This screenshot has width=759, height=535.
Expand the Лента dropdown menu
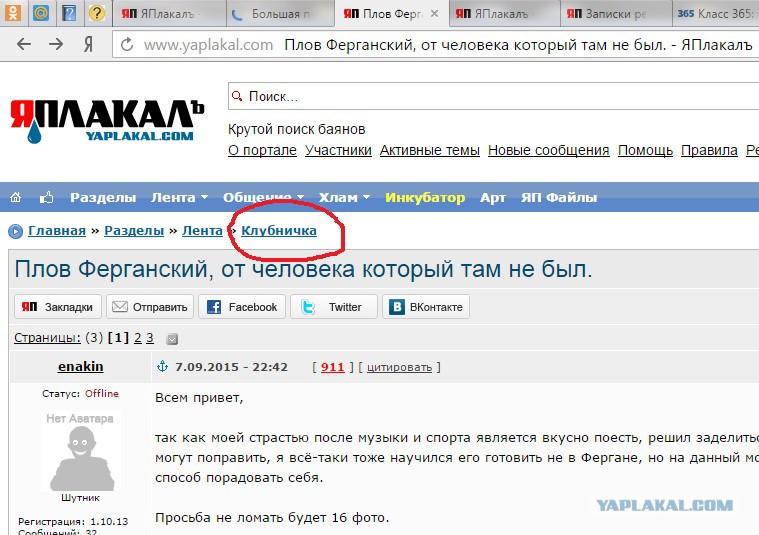click(x=179, y=198)
